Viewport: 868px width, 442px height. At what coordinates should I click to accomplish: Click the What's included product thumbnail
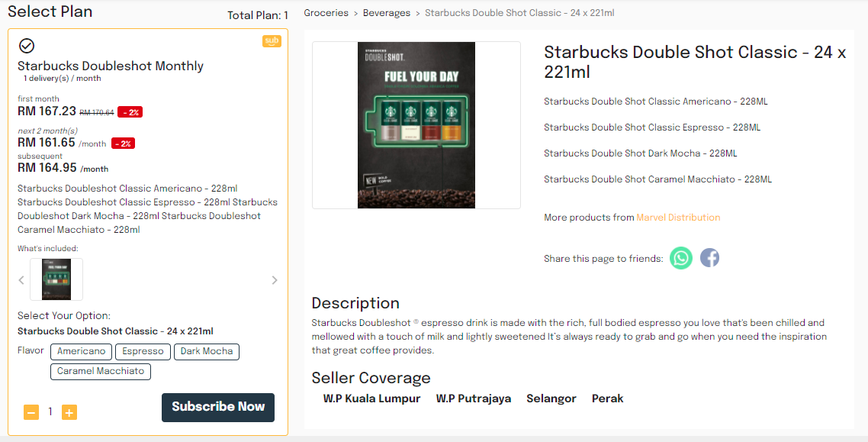tap(56, 279)
